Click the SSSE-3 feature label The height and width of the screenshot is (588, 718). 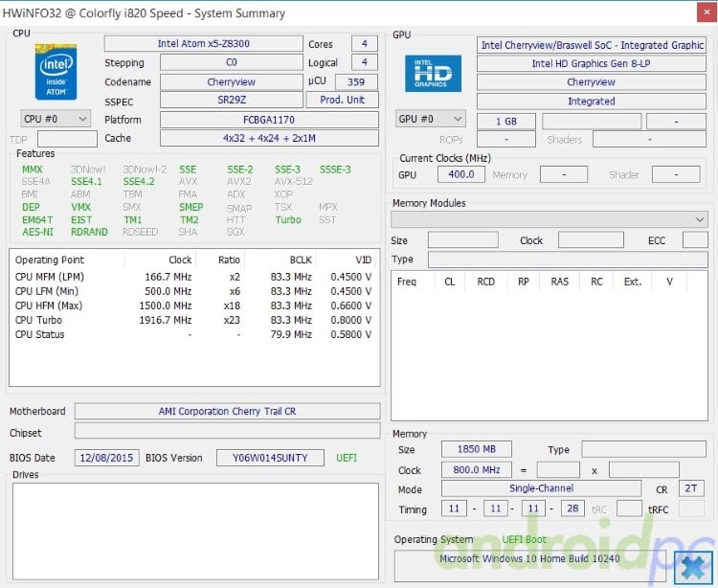pyautogui.click(x=335, y=170)
